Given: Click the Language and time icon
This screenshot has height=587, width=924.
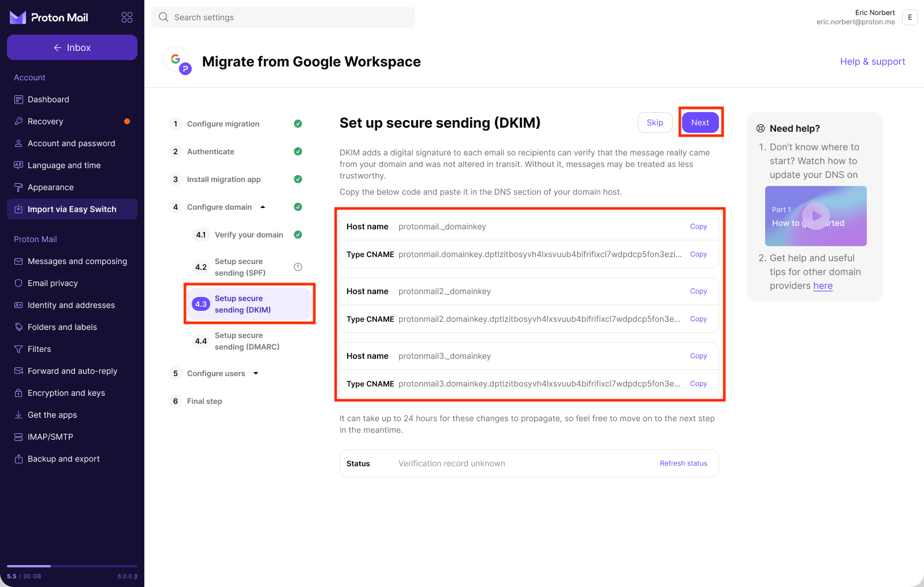Looking at the screenshot, I should pyautogui.click(x=18, y=165).
